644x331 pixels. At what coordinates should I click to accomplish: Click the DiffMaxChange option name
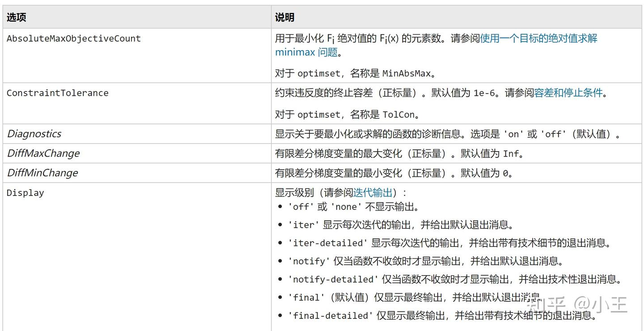tap(43, 153)
